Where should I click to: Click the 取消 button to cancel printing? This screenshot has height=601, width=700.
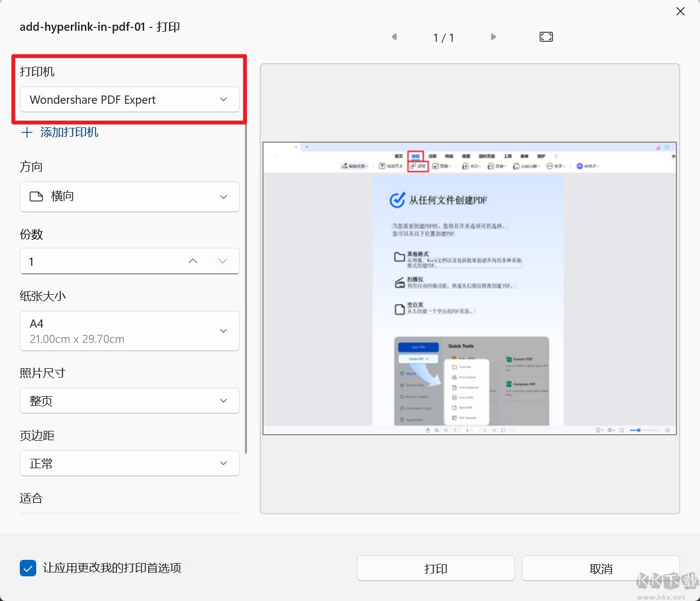(601, 568)
